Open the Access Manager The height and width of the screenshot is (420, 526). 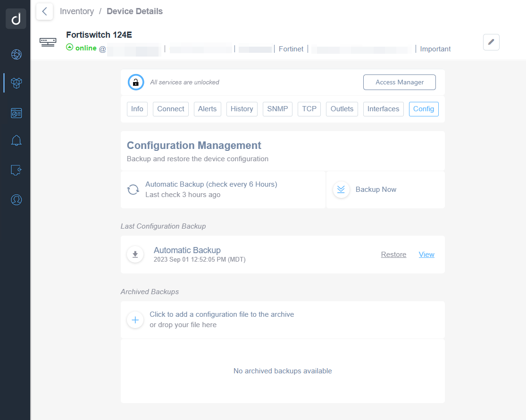(400, 82)
